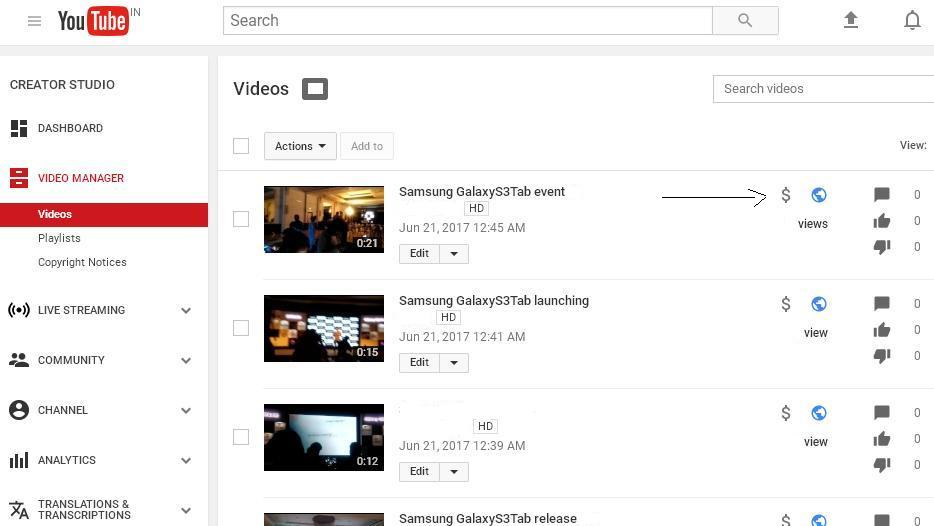The width and height of the screenshot is (934, 526).
Task: Click monetization dollar icon for GalaxyS3Tab event
Action: tap(786, 195)
